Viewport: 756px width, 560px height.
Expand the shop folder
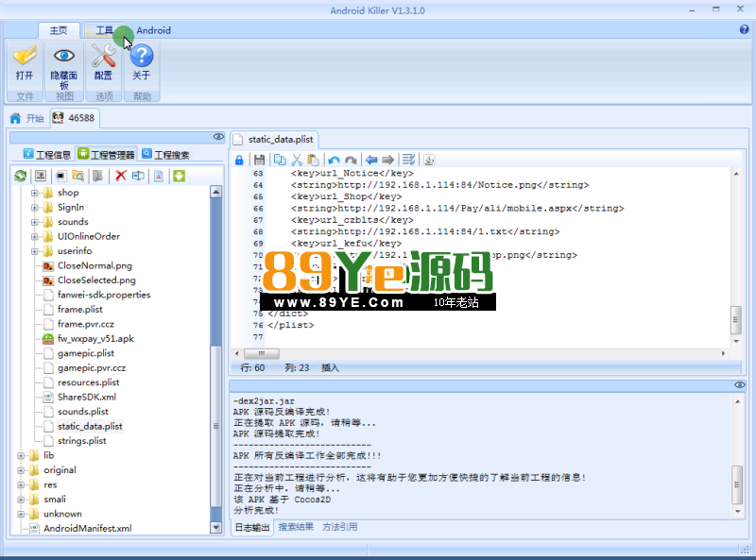35,193
